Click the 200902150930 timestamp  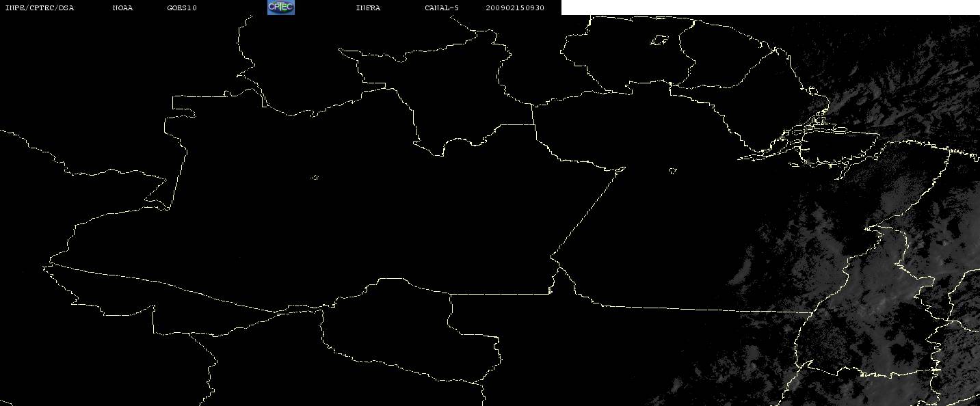[515, 8]
